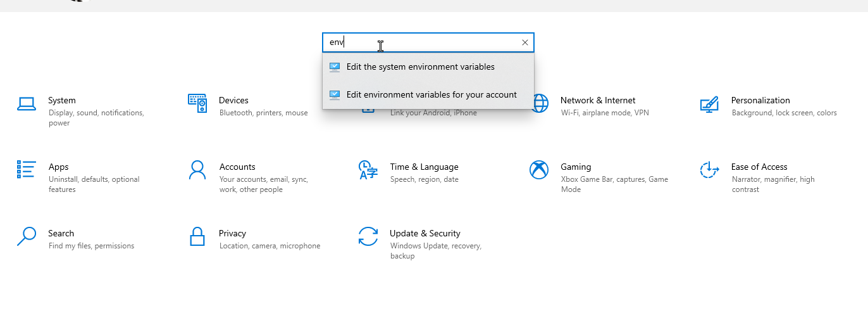Click the Search magnifier icon

(x=27, y=236)
